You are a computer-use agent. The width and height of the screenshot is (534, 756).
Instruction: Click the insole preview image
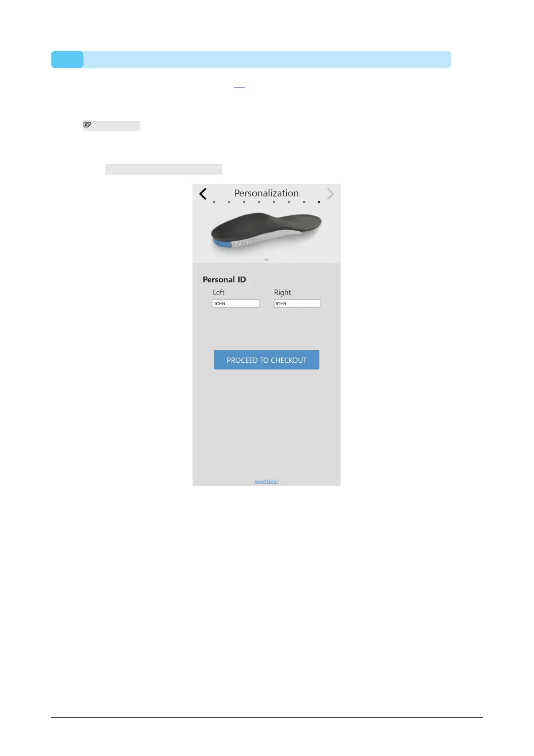(267, 231)
